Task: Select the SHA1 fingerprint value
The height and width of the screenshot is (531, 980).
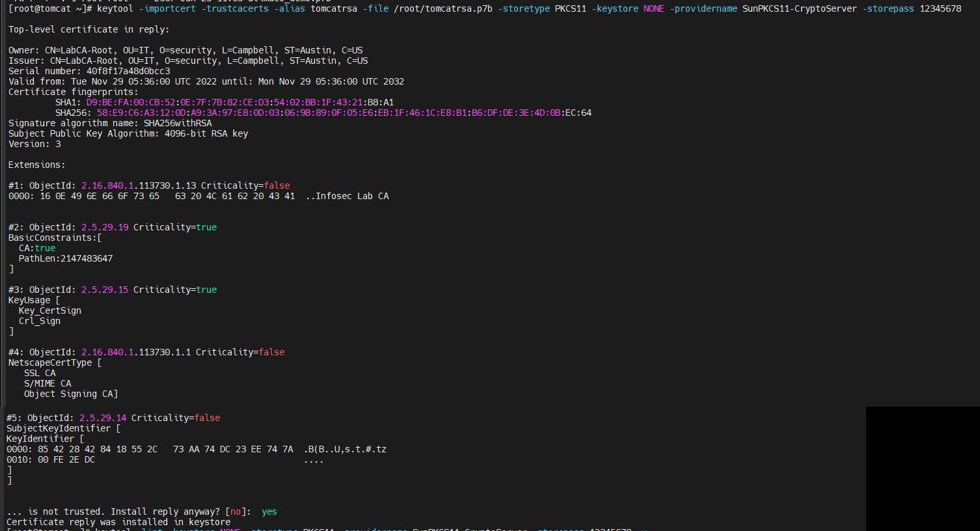Action: (x=240, y=102)
